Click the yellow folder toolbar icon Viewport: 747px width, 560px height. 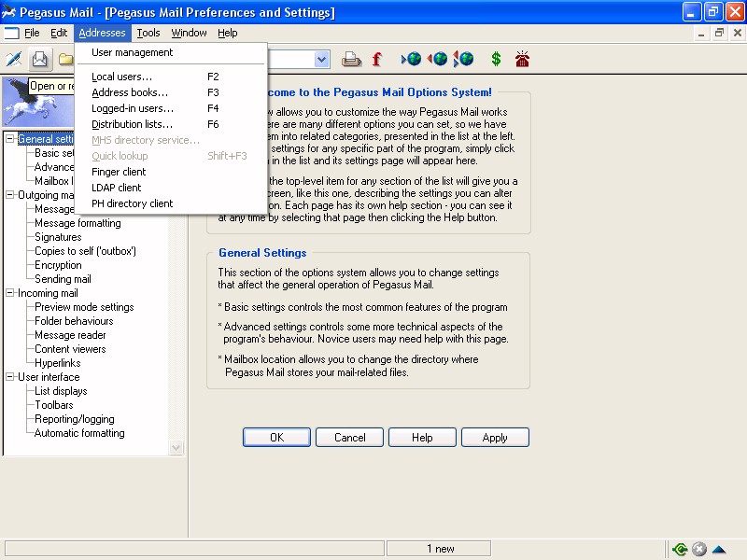click(65, 59)
